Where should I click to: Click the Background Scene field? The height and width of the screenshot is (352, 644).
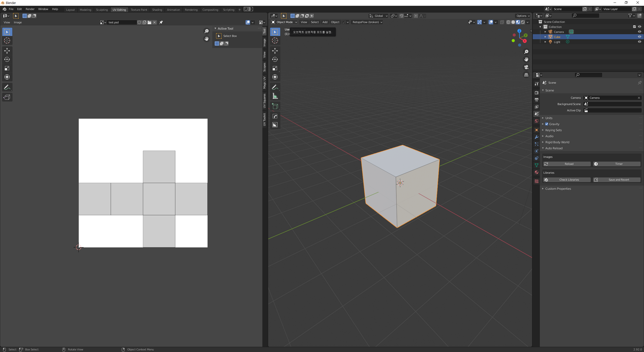(x=612, y=104)
